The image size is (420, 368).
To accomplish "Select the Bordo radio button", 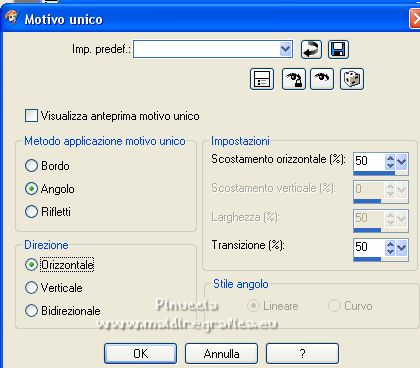I will click(x=31, y=166).
